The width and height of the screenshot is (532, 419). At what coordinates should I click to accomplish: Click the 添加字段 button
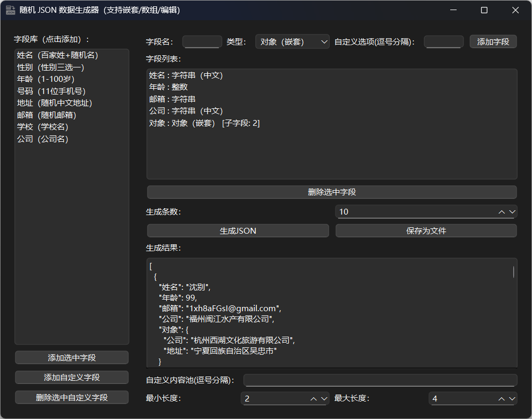point(493,41)
